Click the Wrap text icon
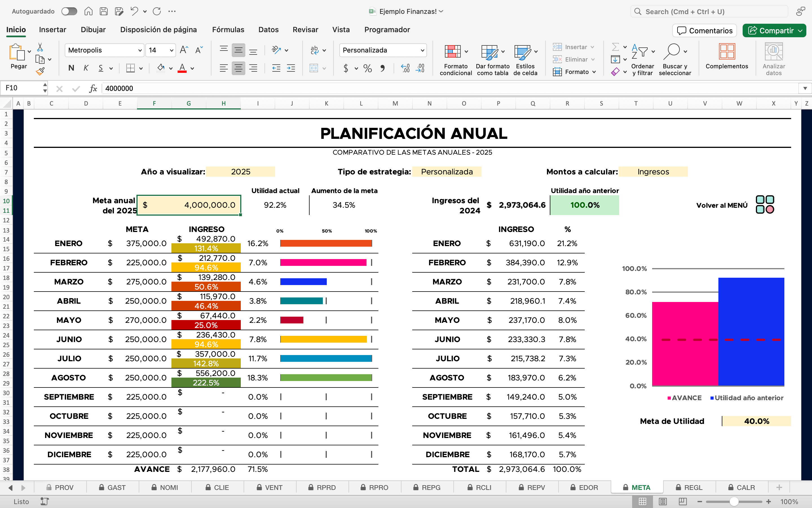The image size is (812, 508). point(314,50)
